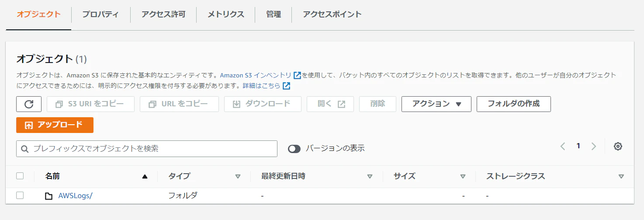Open the アクセス許可 tab
This screenshot has width=644, height=220.
[163, 14]
